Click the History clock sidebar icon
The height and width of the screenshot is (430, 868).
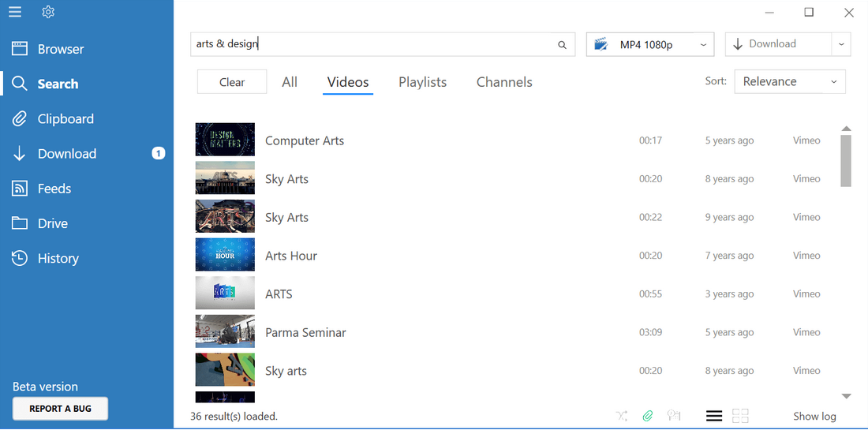point(20,259)
